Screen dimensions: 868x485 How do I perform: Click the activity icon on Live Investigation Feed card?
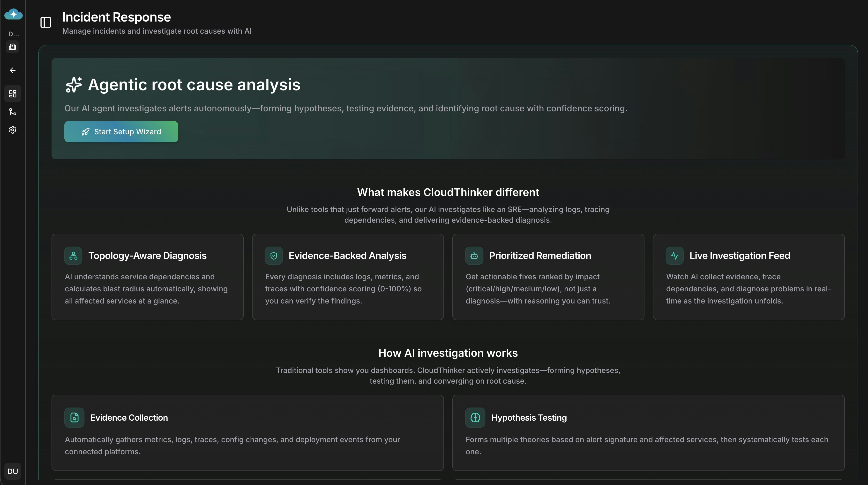click(x=674, y=256)
